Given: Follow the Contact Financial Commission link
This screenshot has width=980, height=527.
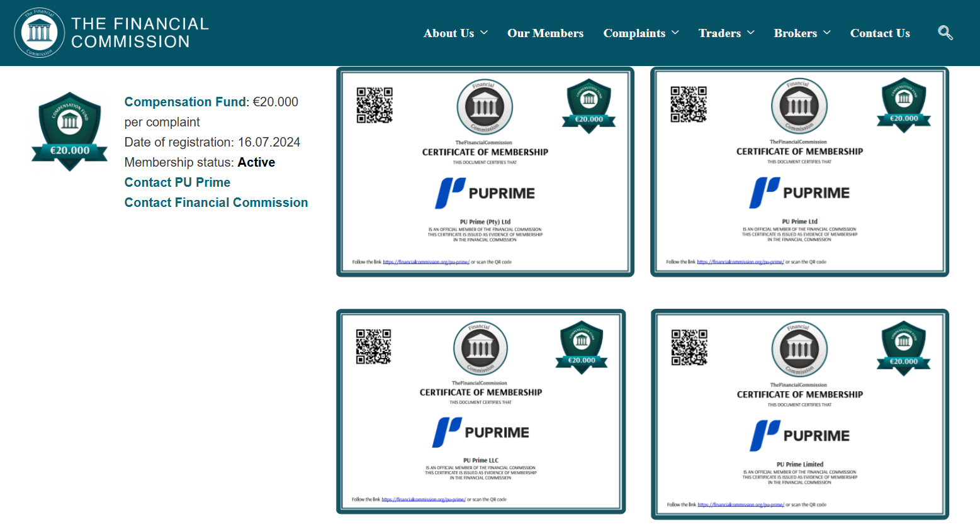Looking at the screenshot, I should tap(216, 202).
